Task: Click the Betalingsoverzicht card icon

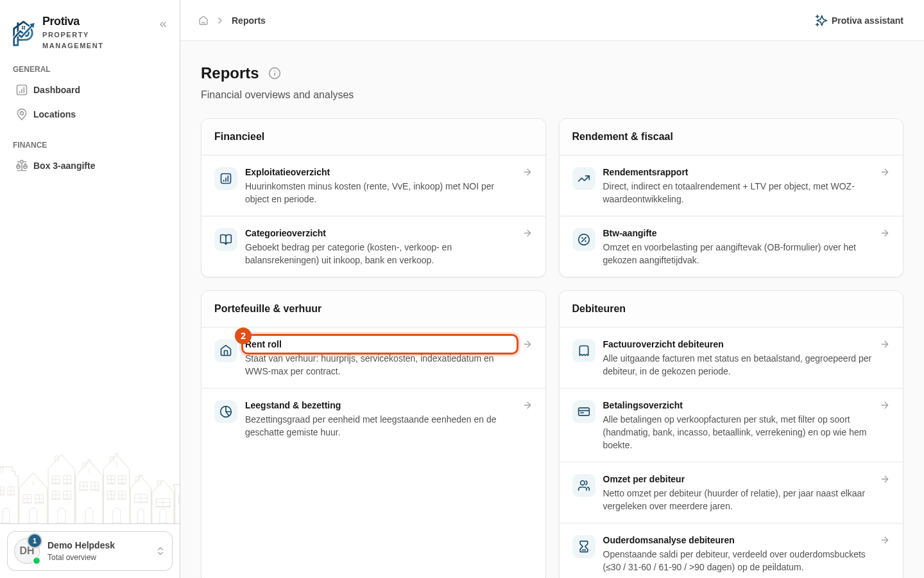Action: pos(584,412)
